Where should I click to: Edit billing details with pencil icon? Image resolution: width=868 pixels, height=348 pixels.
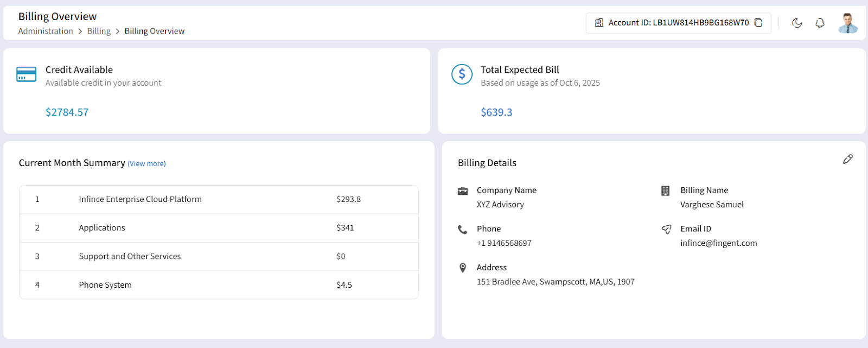pyautogui.click(x=847, y=159)
